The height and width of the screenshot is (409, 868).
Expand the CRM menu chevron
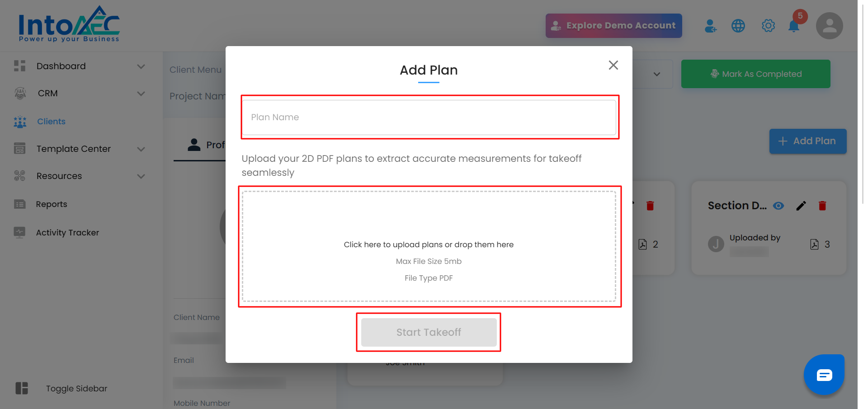pos(141,94)
